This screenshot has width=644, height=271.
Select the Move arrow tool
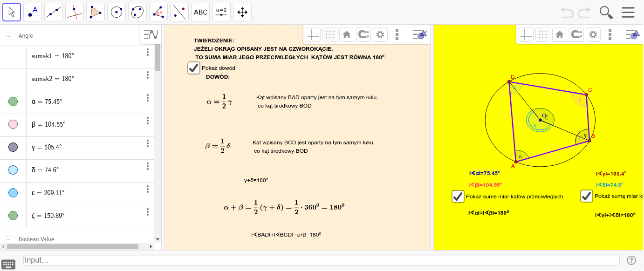tap(12, 12)
